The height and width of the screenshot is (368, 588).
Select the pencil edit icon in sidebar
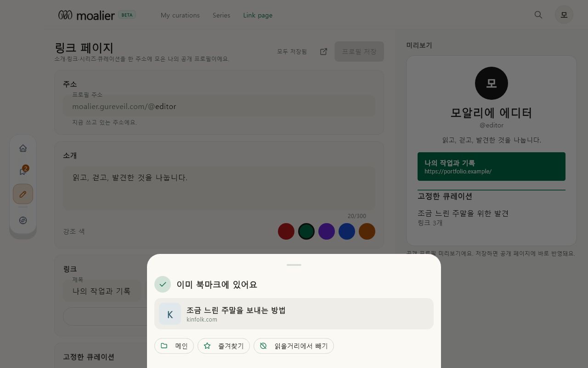click(x=23, y=194)
